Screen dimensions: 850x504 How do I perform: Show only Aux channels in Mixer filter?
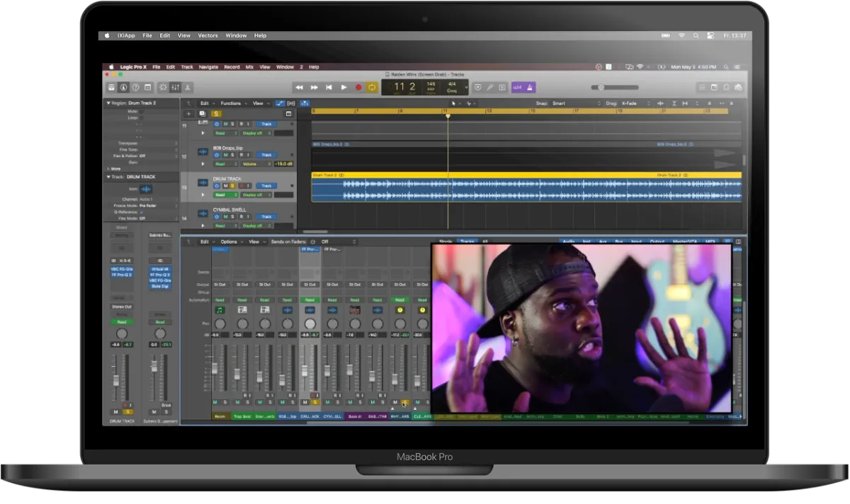(x=603, y=241)
